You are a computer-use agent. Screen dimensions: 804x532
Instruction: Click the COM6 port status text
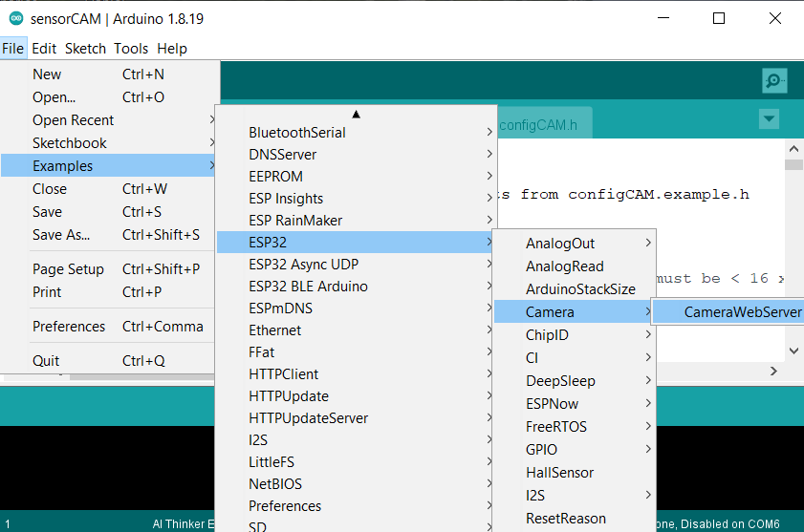coord(718,524)
